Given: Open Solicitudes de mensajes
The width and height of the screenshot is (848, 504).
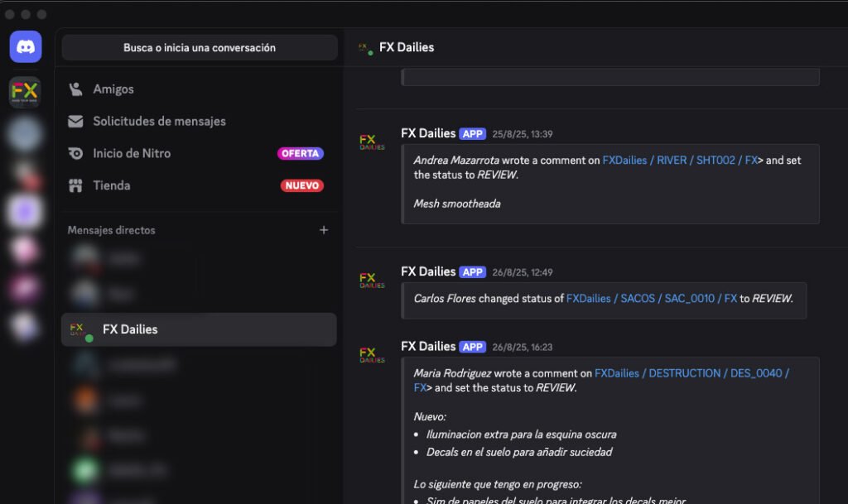Looking at the screenshot, I should click(x=159, y=122).
